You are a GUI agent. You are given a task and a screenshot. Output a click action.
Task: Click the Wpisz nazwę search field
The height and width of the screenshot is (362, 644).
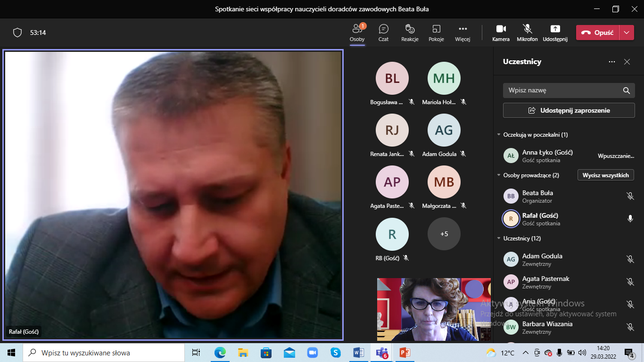569,90
